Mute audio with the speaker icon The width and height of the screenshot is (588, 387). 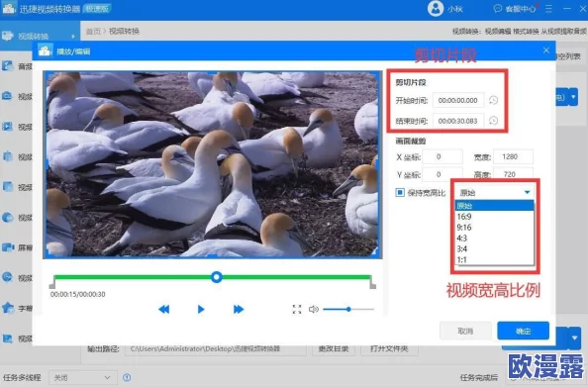point(314,309)
